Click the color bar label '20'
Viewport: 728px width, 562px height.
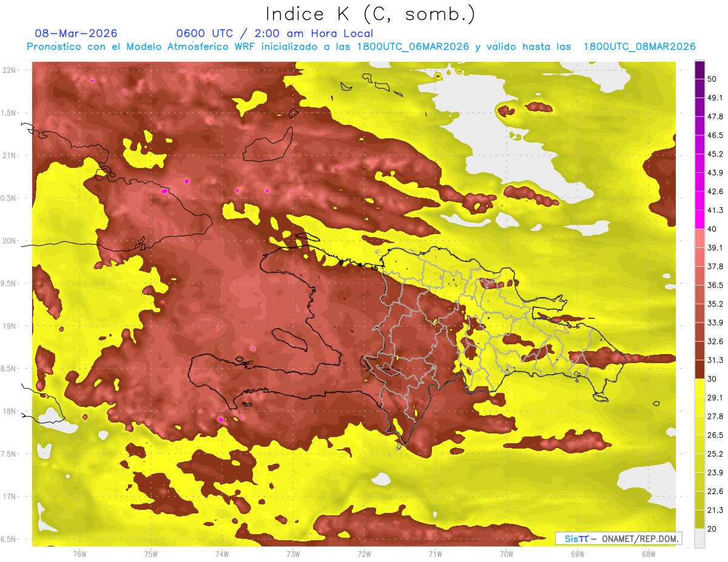(712, 529)
